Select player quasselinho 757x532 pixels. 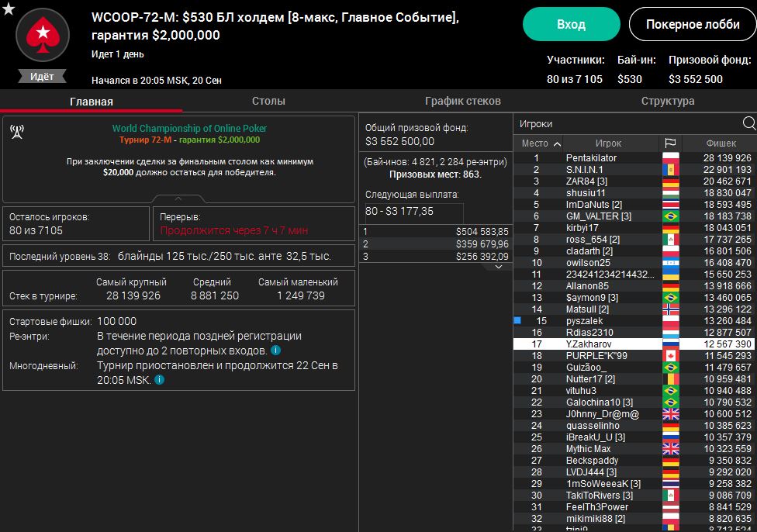[634, 425]
